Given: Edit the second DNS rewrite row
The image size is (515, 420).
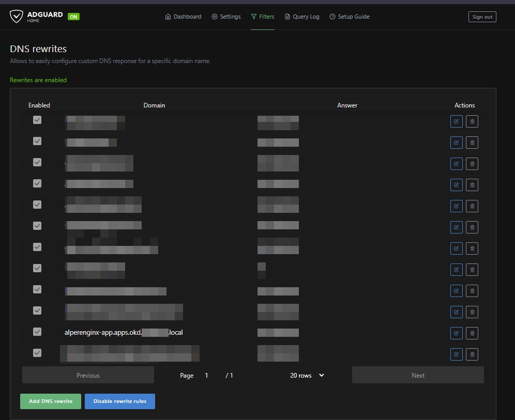Looking at the screenshot, I should (x=456, y=143).
